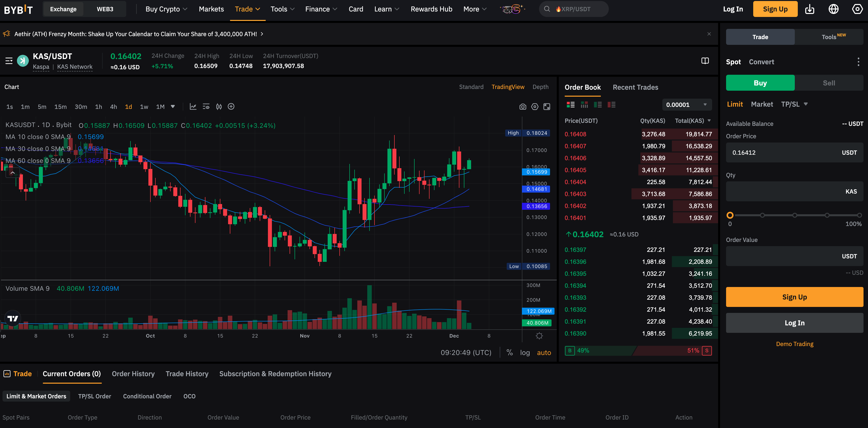This screenshot has height=428, width=868.
Task: Open chart settings gear icon
Action: tap(535, 107)
